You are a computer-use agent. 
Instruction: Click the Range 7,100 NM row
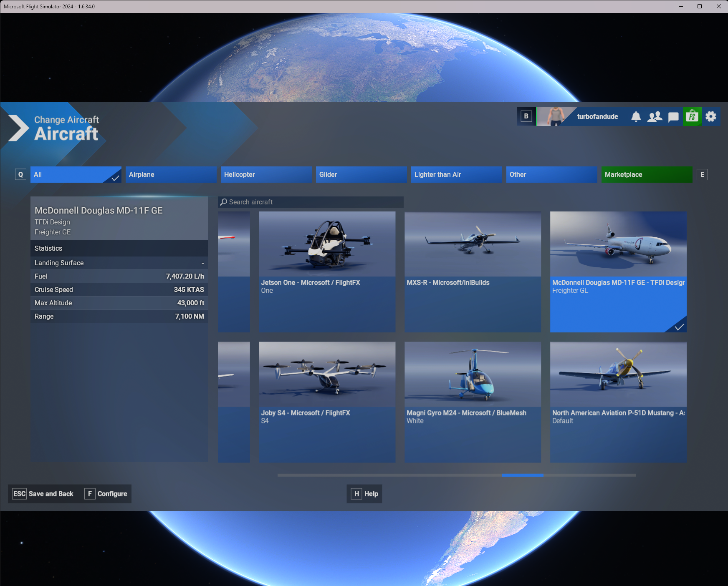tap(119, 316)
